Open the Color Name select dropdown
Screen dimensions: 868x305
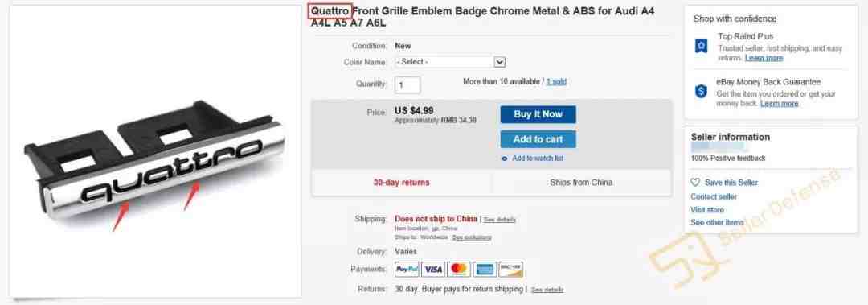point(449,62)
